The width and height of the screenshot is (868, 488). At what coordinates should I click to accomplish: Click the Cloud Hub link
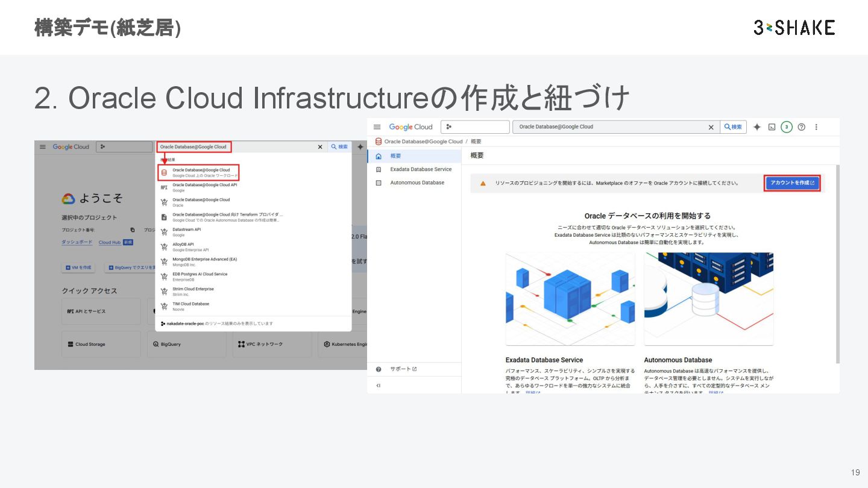click(x=110, y=242)
